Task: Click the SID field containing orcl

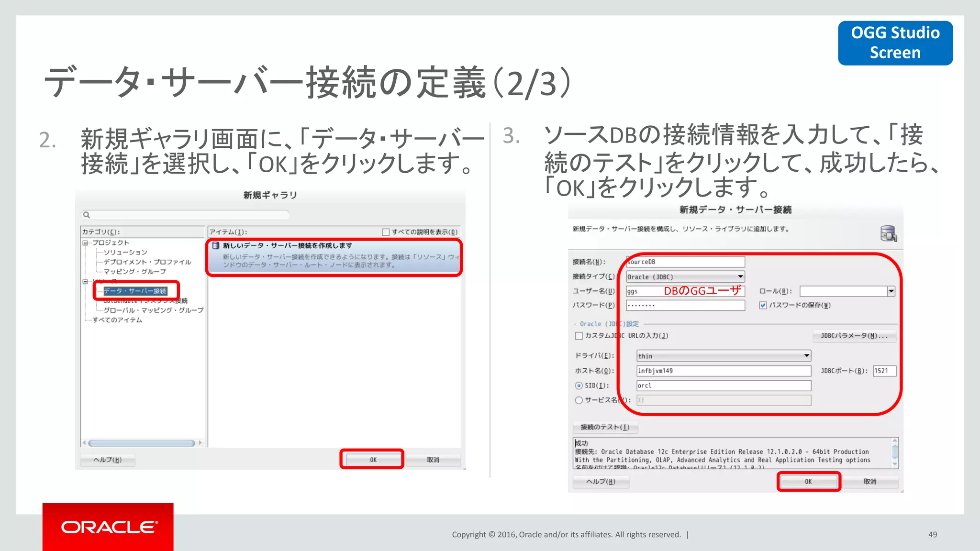Action: [724, 386]
